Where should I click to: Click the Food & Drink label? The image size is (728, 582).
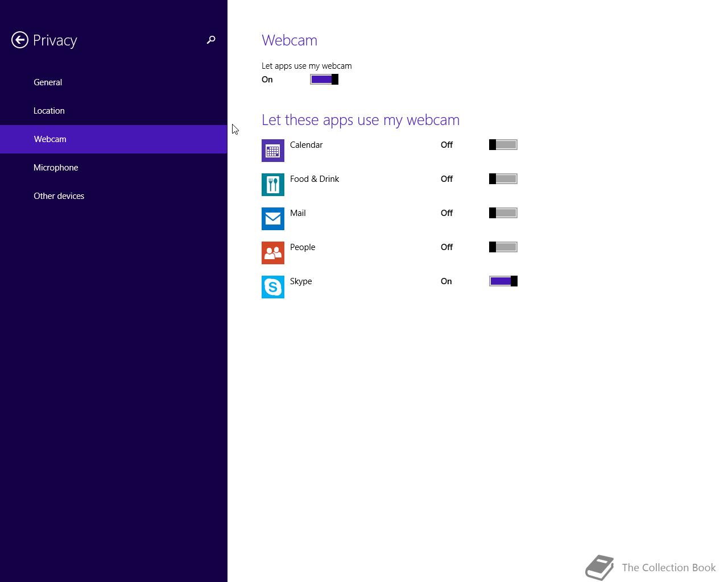[x=315, y=179]
